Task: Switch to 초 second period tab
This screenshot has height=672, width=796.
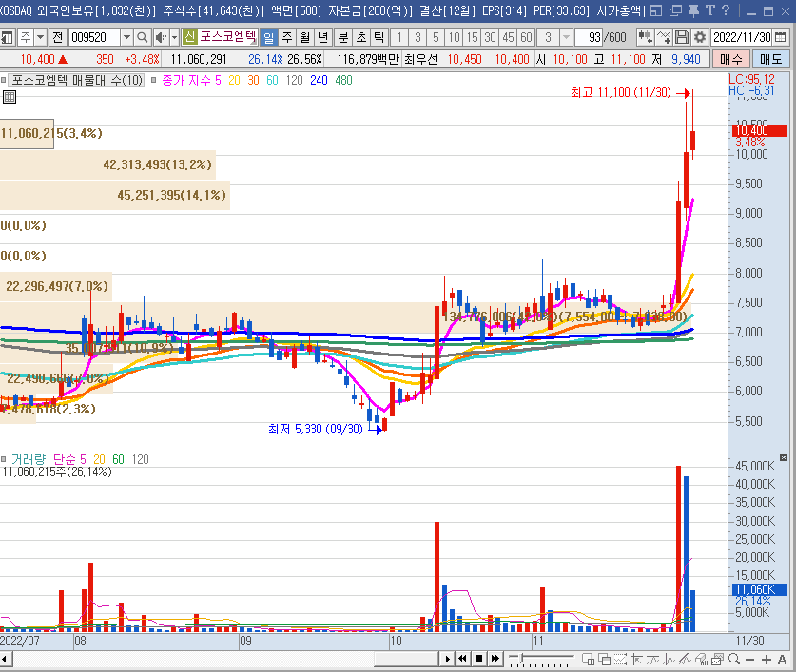Action: click(x=361, y=37)
